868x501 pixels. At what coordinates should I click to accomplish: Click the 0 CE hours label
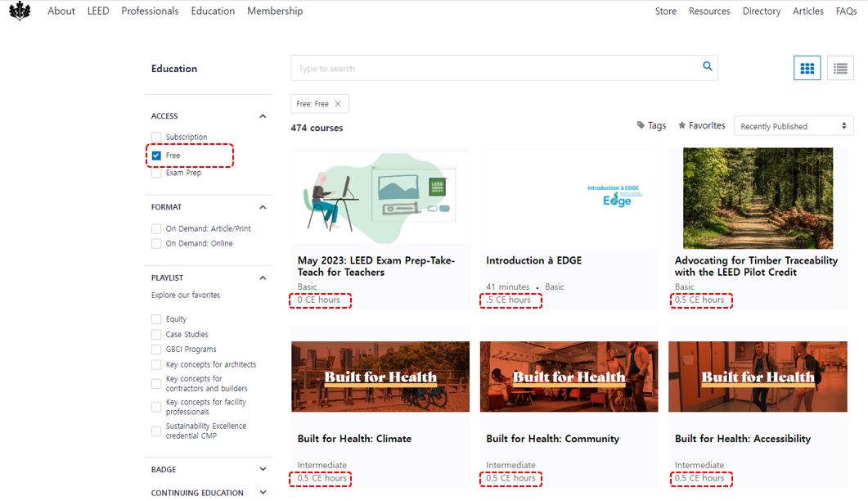pos(319,300)
